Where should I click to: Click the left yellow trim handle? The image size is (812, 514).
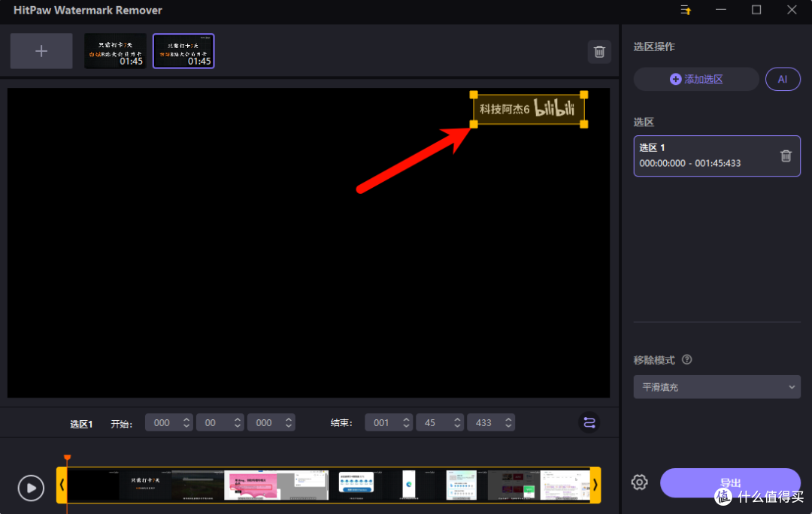[x=62, y=485]
